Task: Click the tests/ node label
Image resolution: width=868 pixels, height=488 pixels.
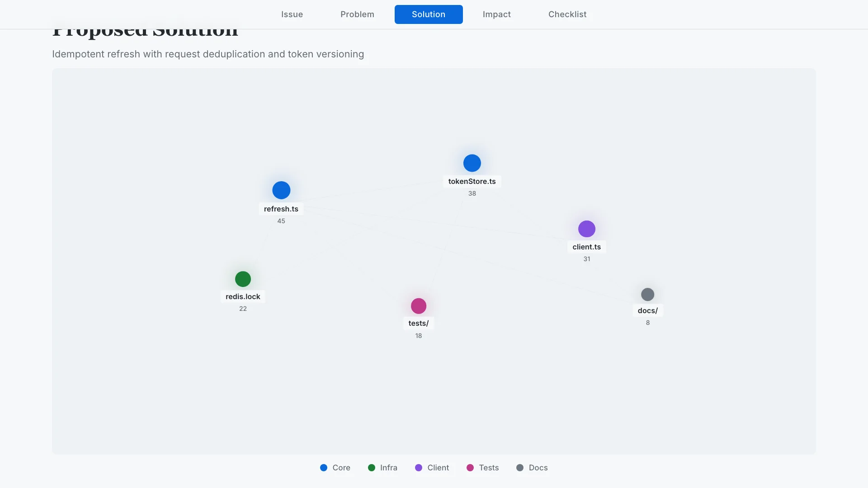Action: tap(419, 323)
